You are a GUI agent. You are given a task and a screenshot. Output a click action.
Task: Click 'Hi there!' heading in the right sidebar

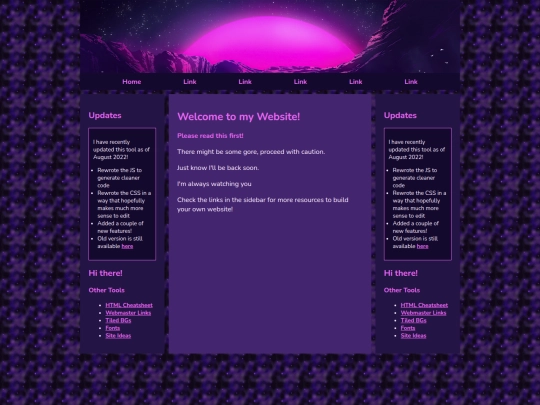click(401, 273)
